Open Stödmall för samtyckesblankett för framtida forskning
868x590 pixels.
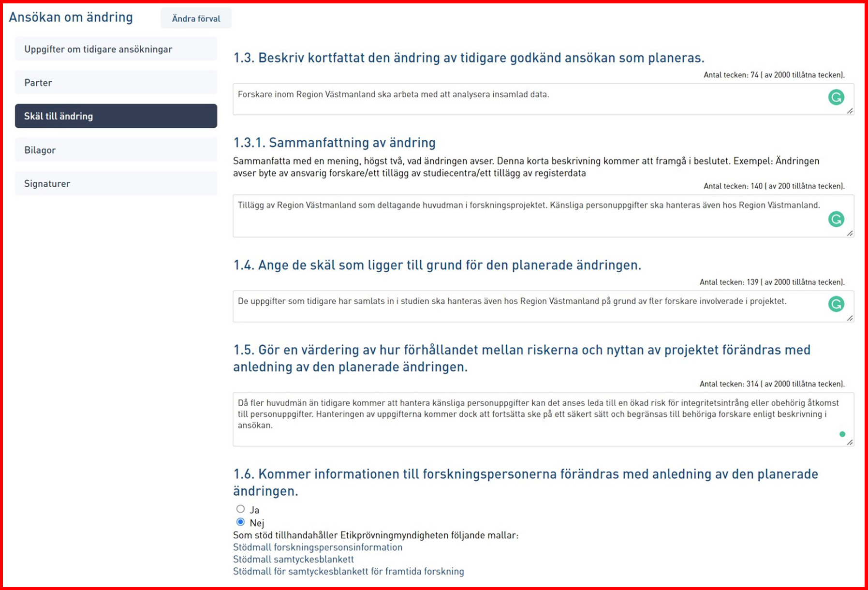point(349,571)
